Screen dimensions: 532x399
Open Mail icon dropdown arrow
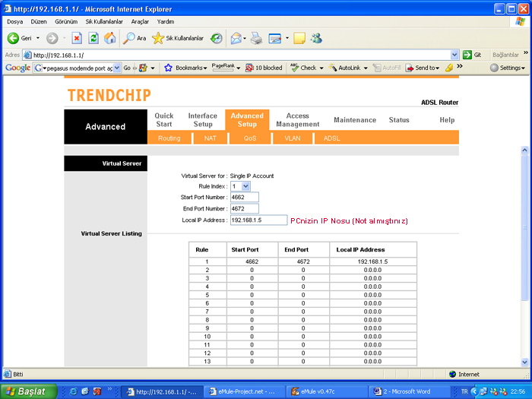click(x=245, y=38)
